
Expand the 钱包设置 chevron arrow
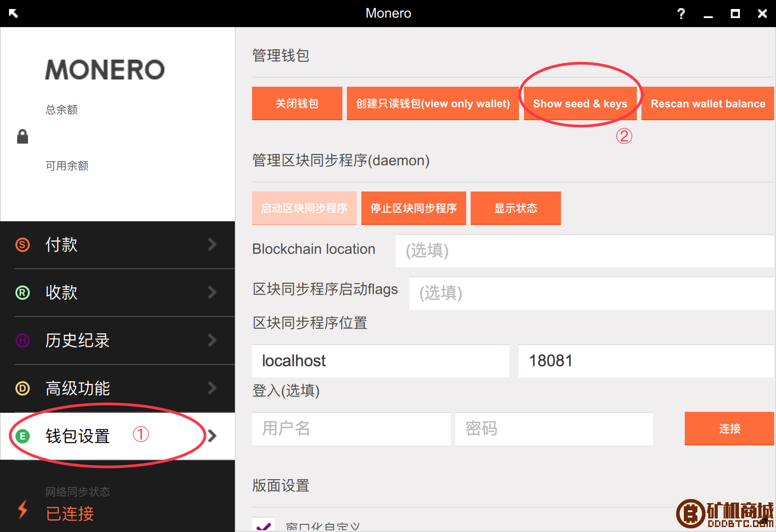[212, 436]
